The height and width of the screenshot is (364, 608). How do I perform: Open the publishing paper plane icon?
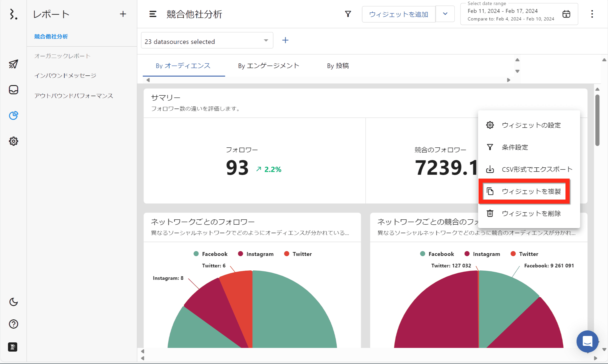(x=13, y=64)
